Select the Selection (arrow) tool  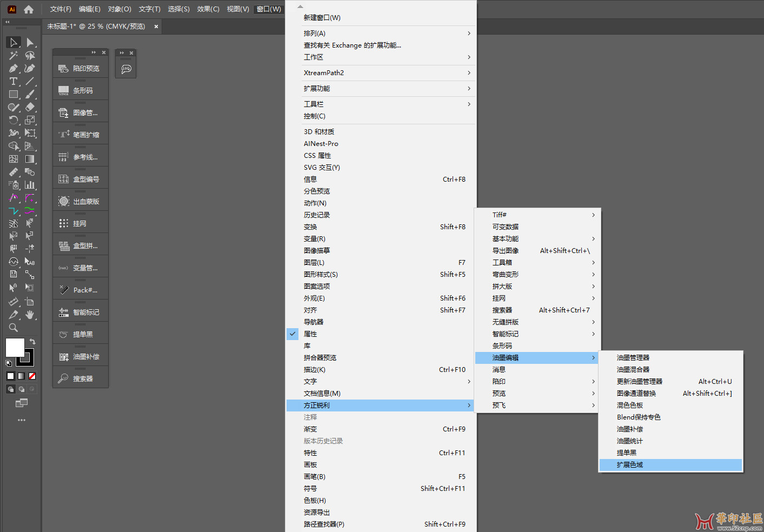tap(14, 42)
